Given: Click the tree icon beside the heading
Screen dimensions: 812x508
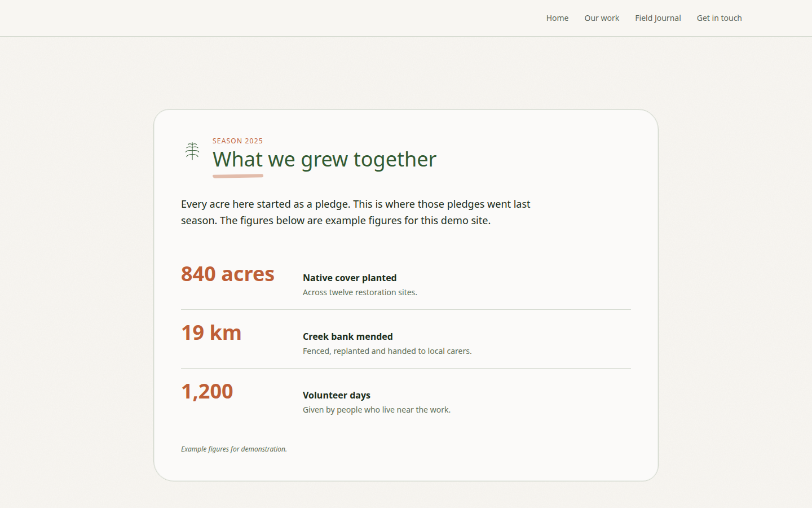Looking at the screenshot, I should pos(192,151).
